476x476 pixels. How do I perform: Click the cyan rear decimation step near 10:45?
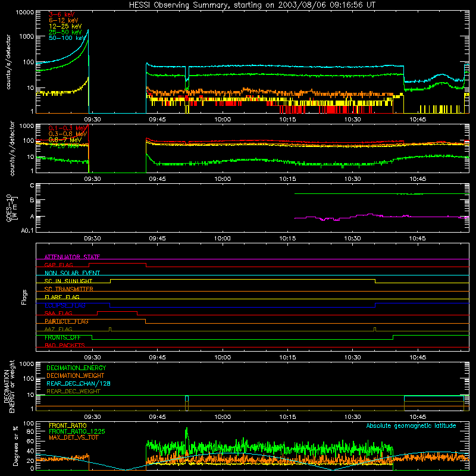pyautogui.click(x=434, y=396)
